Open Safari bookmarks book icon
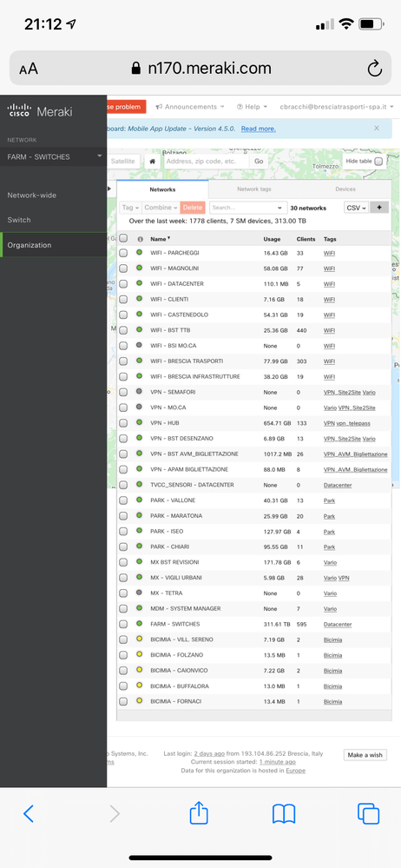401x868 pixels. pos(284,814)
